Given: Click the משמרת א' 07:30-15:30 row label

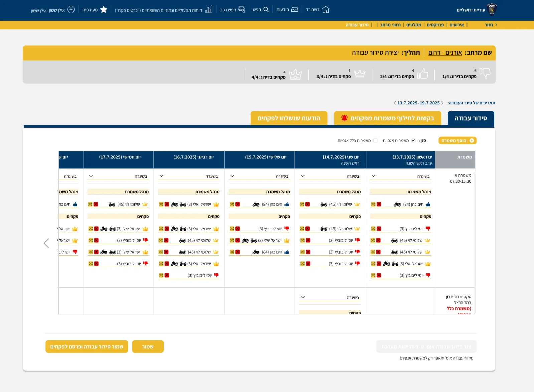Looking at the screenshot, I should (460, 178).
